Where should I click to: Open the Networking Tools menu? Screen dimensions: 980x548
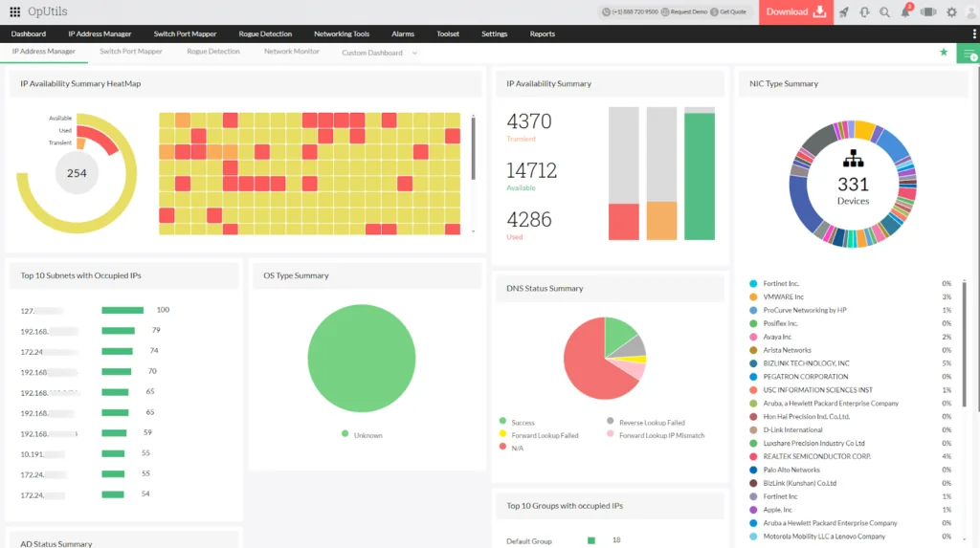click(342, 33)
